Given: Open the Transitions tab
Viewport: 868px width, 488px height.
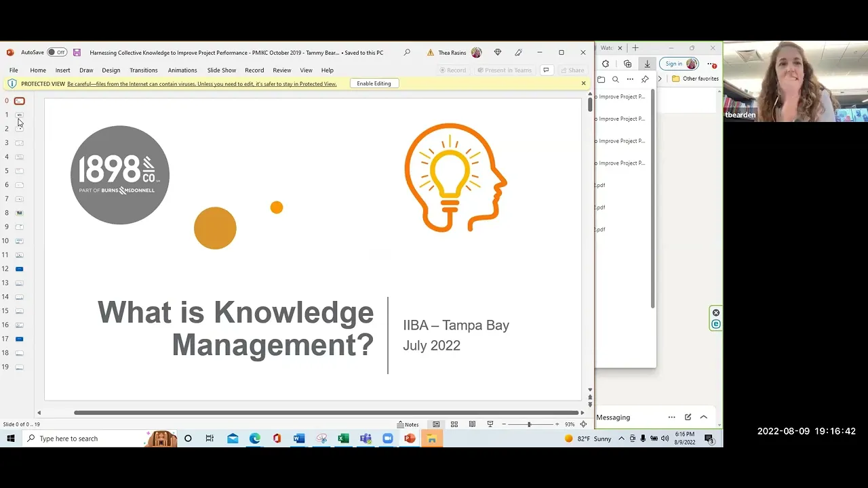Looking at the screenshot, I should [x=144, y=70].
